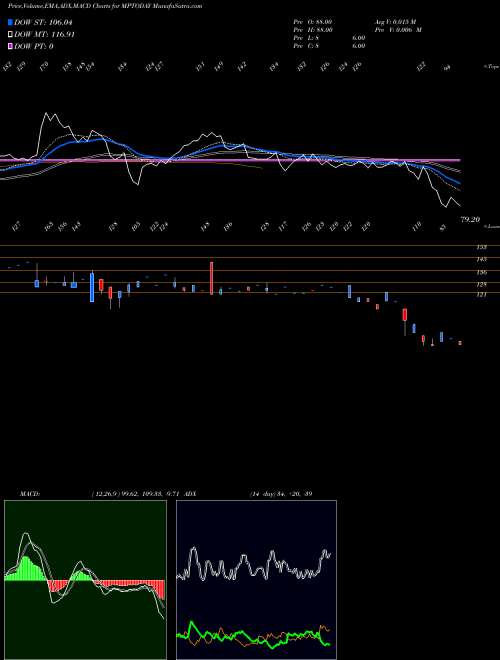Click the MACD values '(12,26,9) 99.62, 109.33, -9.71'
Image resolution: width=500 pixels, height=660 pixels.
[136, 494]
